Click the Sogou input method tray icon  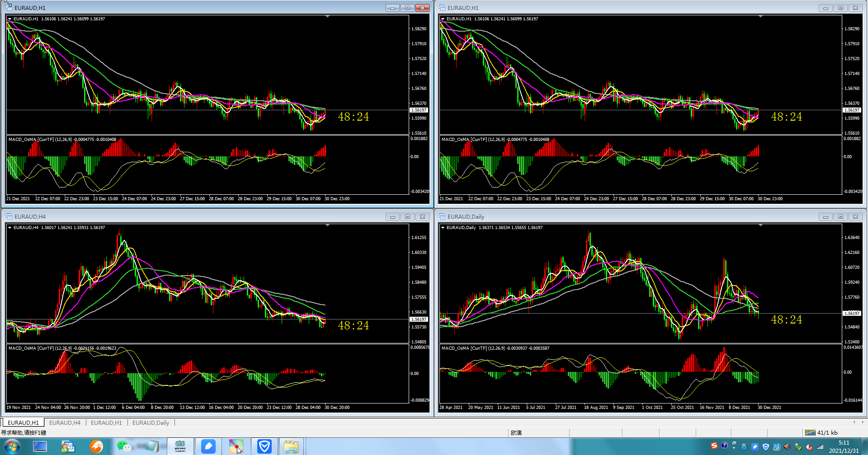714,446
